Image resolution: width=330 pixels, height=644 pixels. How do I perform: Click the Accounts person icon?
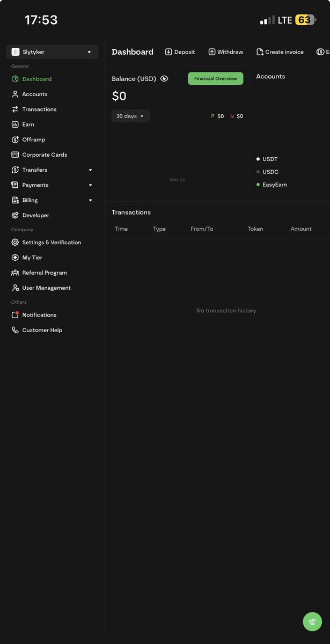(x=15, y=94)
